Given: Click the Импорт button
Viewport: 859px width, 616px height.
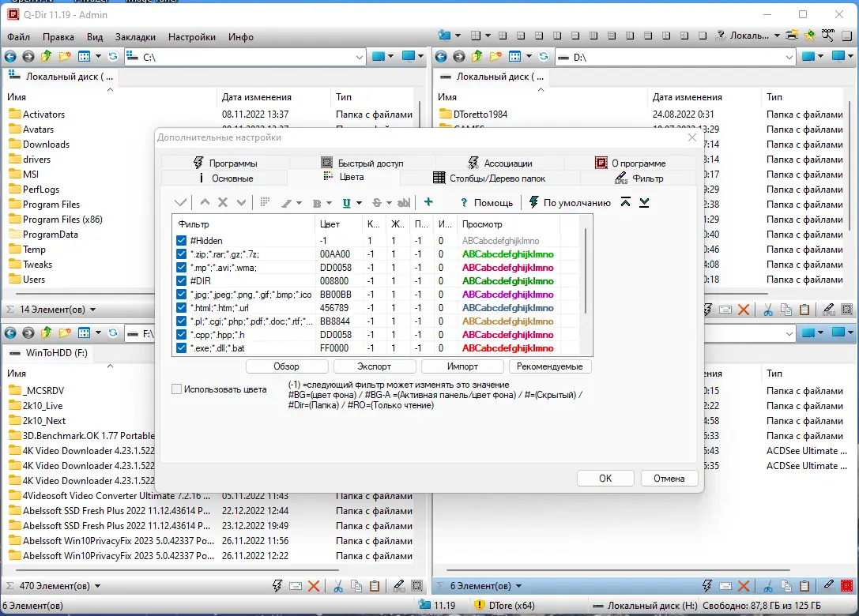Looking at the screenshot, I should (x=462, y=366).
